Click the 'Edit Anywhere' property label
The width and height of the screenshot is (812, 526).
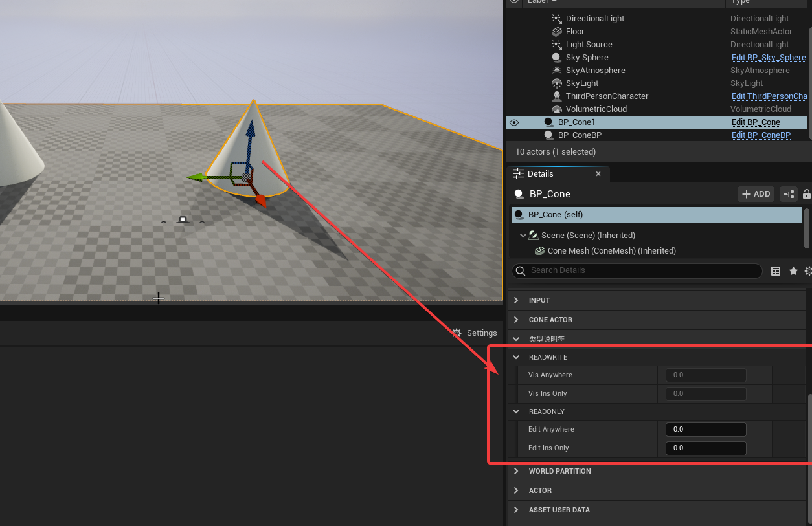[x=551, y=430]
